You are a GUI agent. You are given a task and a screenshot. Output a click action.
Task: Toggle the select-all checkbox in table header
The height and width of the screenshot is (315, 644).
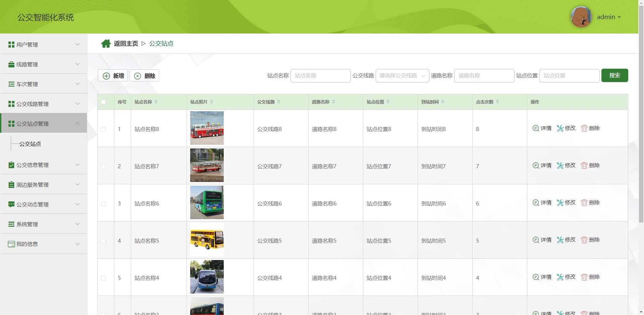point(103,102)
